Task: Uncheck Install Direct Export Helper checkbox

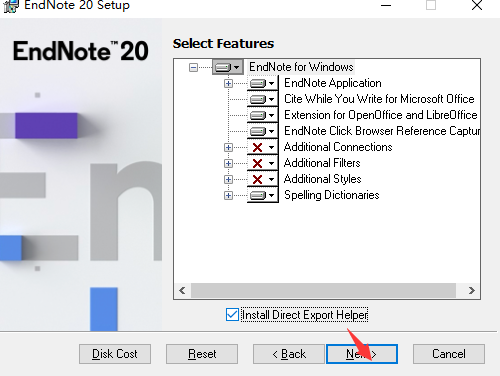Action: pyautogui.click(x=232, y=315)
